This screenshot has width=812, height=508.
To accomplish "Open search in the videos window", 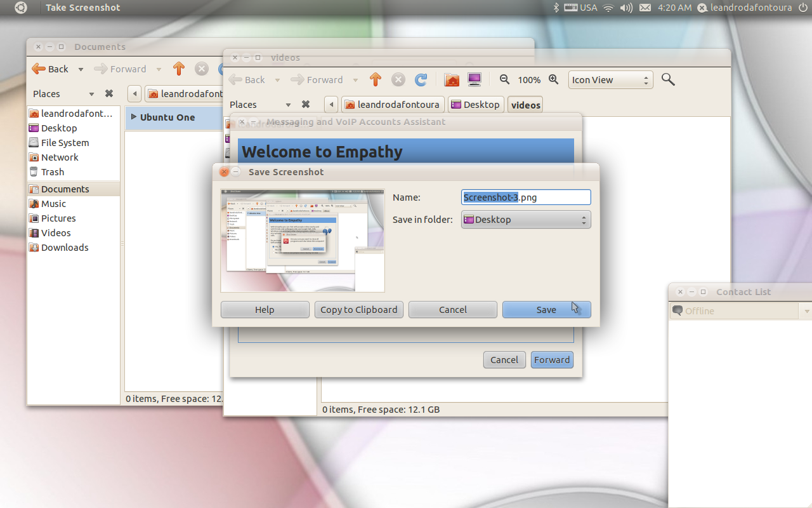I will [668, 79].
